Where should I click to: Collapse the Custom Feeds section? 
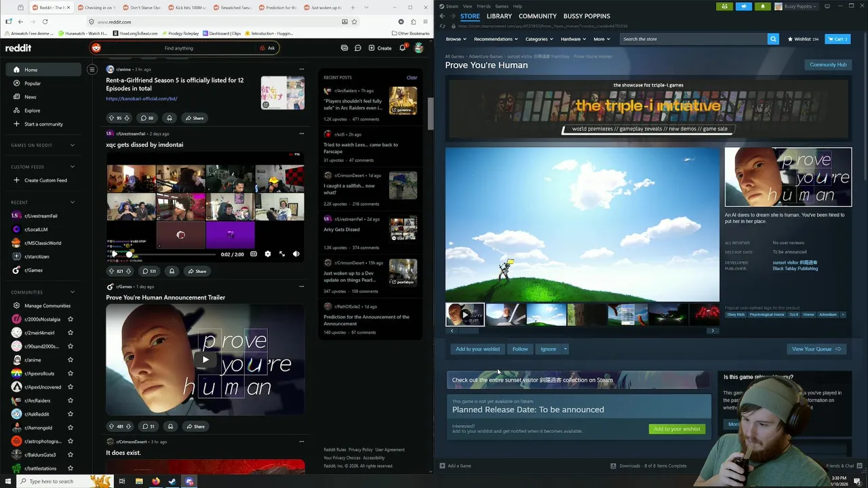coord(73,167)
